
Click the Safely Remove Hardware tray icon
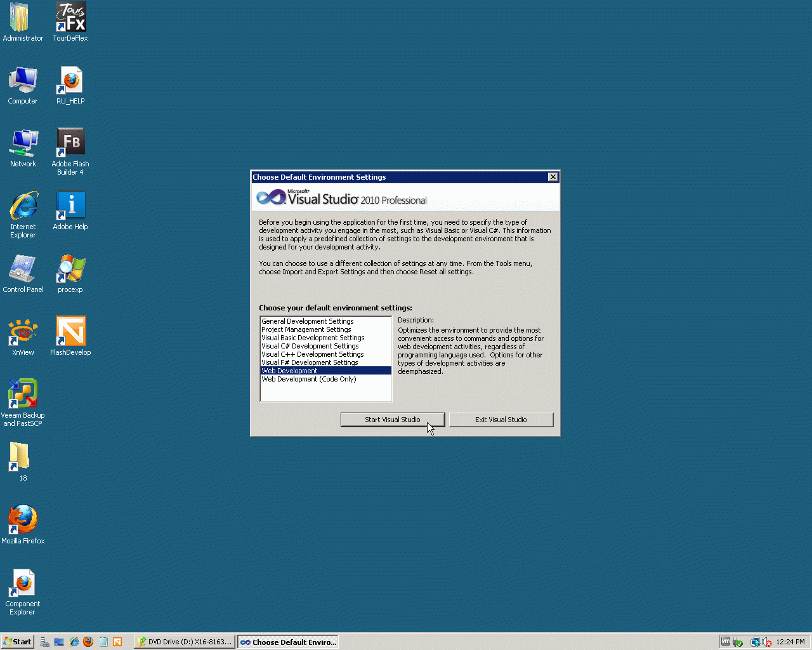point(738,642)
